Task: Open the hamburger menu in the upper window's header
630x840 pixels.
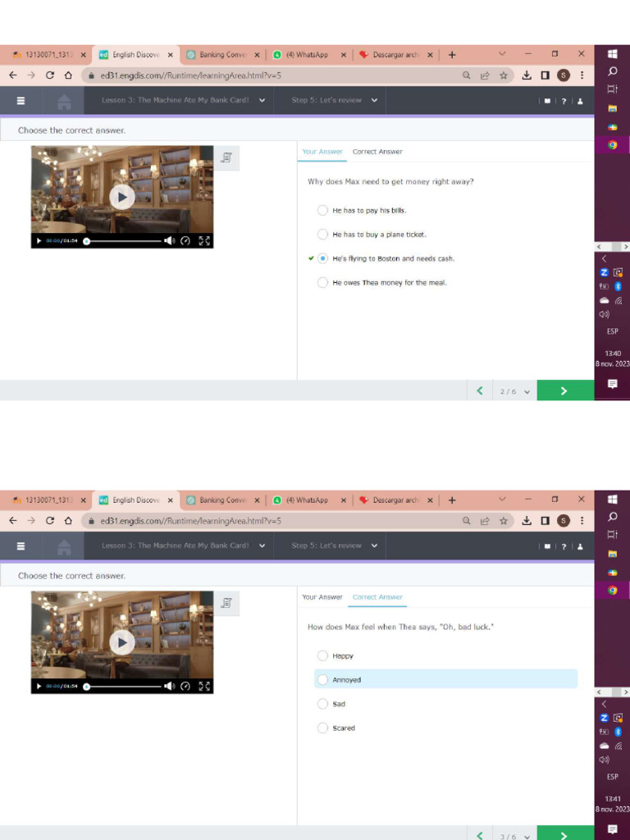Action: click(x=21, y=101)
